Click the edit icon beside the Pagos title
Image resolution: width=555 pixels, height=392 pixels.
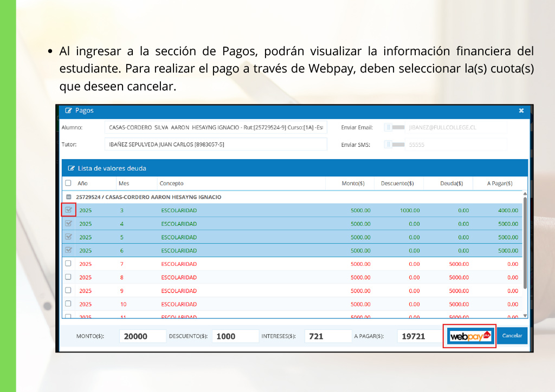click(68, 110)
